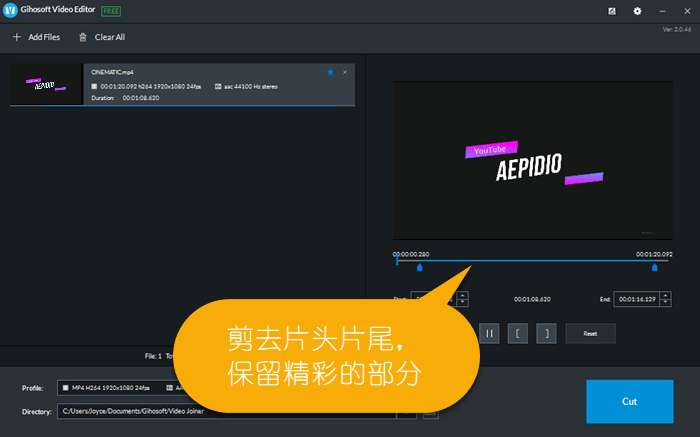Click the blue Cut button
Screen dimensions: 700x437
click(629, 401)
